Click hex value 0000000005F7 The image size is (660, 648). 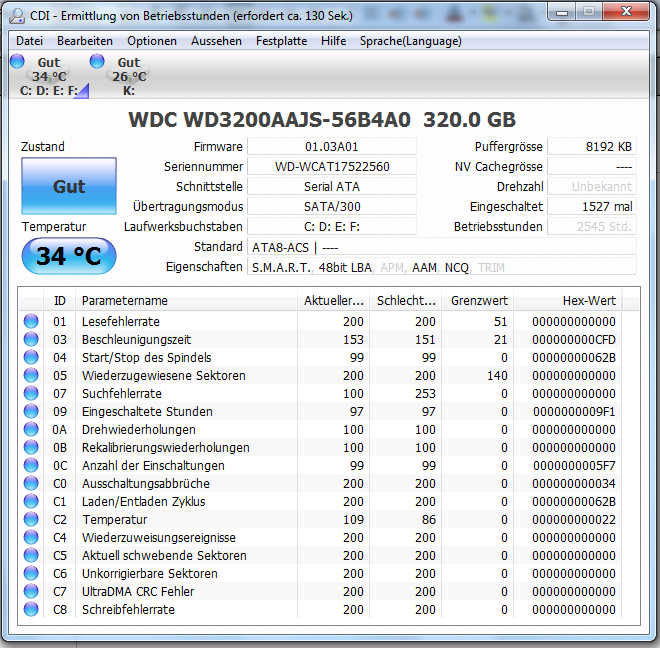[574, 466]
